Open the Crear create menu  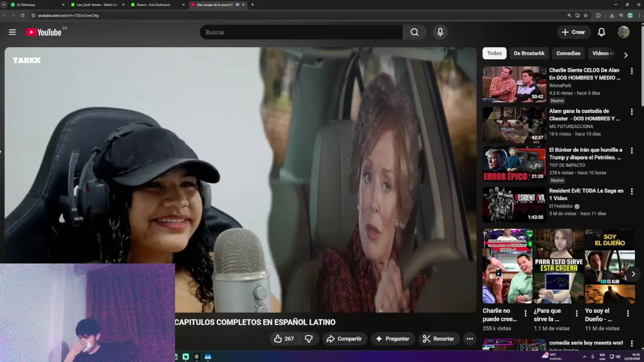(574, 32)
